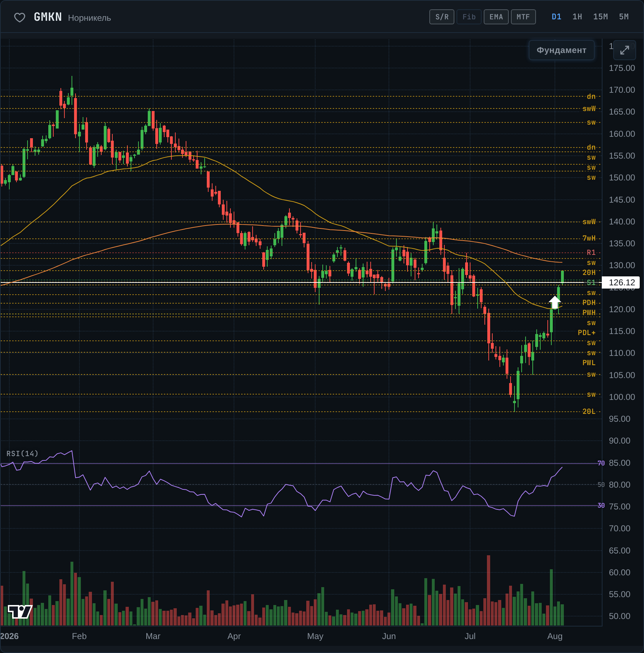Click the 95.00 price axis label
This screenshot has height=653, width=644.
pyautogui.click(x=620, y=419)
